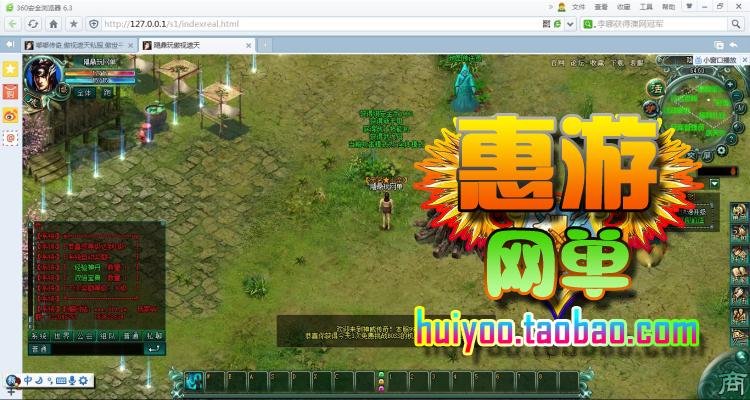
Task: Open the Weibo eye sidebar icon
Action: (x=11, y=115)
